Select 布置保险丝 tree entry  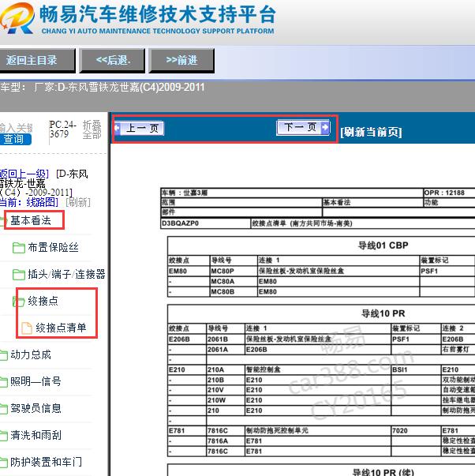point(53,247)
